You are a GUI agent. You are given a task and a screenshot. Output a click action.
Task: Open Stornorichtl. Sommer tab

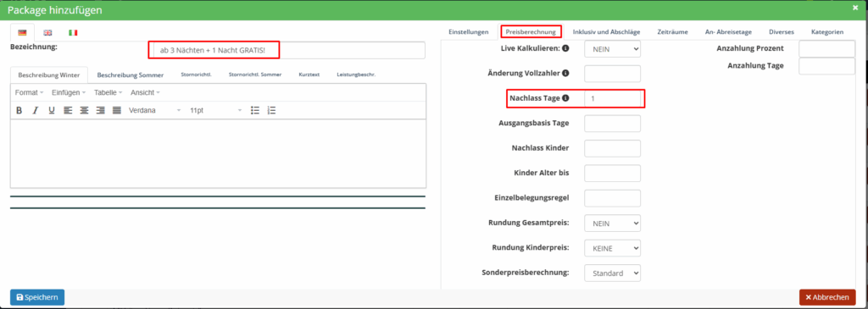(x=254, y=74)
